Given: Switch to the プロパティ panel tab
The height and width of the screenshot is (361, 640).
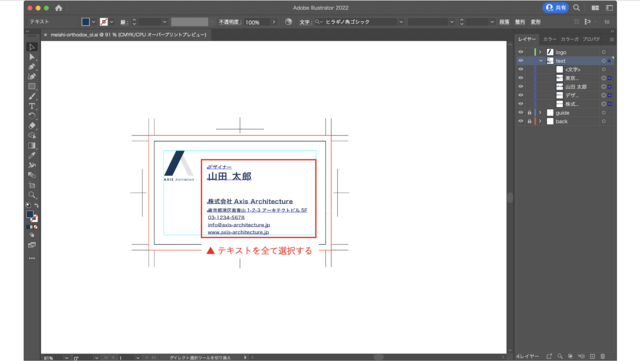Looking at the screenshot, I should (x=591, y=39).
